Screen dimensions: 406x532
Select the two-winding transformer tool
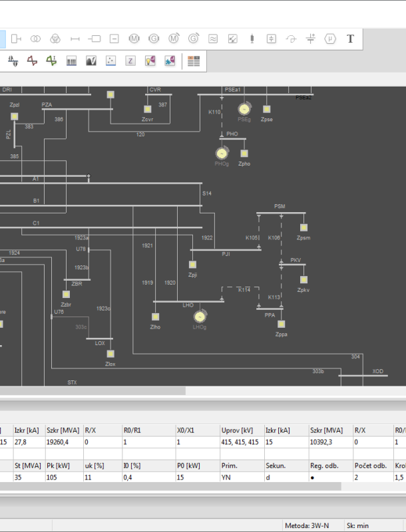coord(35,39)
